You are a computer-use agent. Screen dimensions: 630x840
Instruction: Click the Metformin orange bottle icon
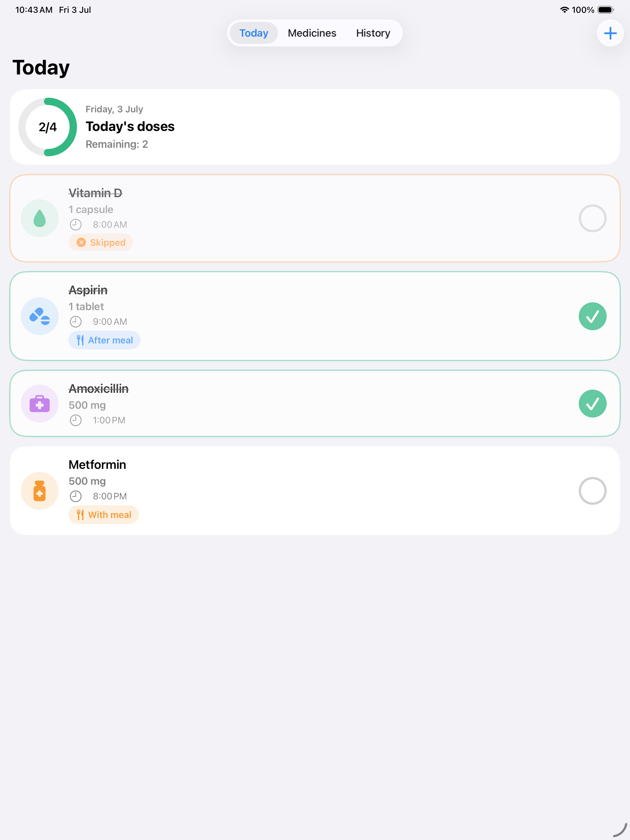[39, 491]
